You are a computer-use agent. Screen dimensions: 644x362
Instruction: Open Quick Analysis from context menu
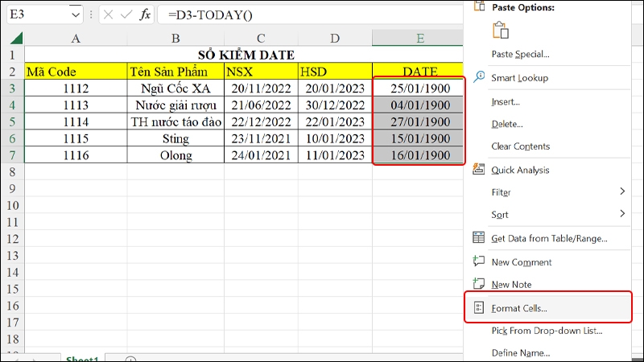pos(520,170)
